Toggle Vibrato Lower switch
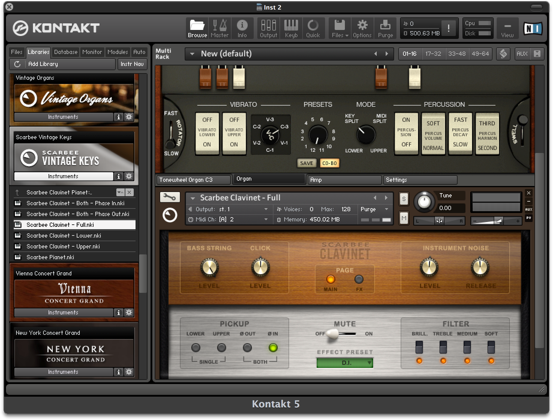 [x=207, y=133]
